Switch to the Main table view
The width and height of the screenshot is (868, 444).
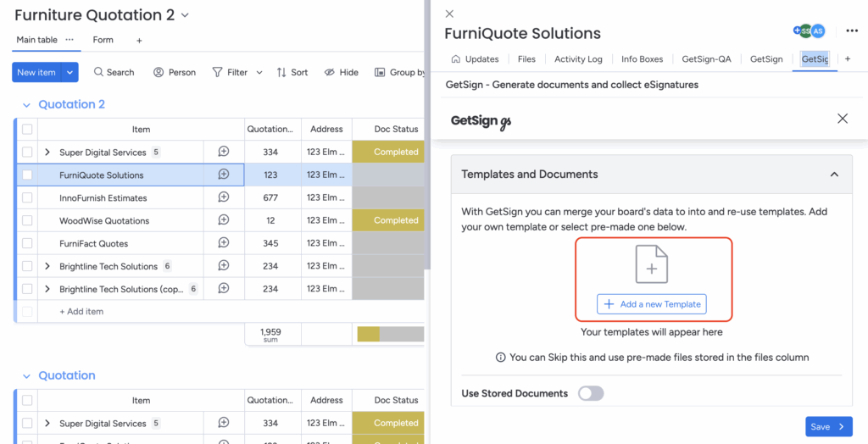click(37, 40)
